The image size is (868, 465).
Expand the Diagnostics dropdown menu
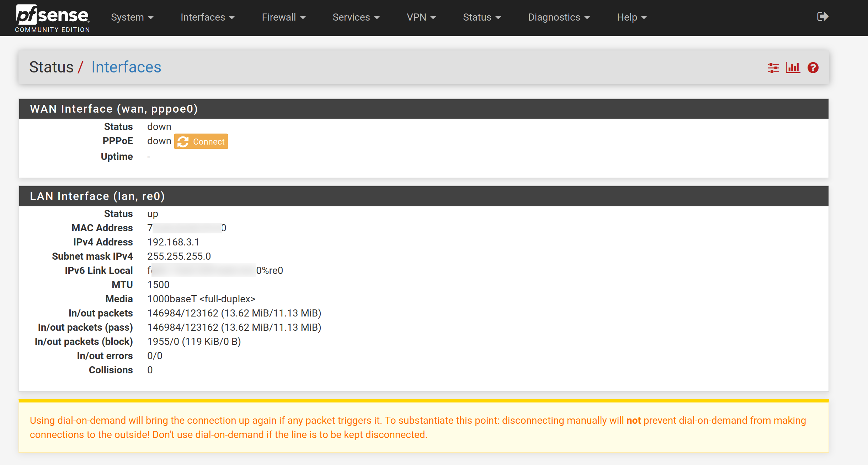click(559, 17)
